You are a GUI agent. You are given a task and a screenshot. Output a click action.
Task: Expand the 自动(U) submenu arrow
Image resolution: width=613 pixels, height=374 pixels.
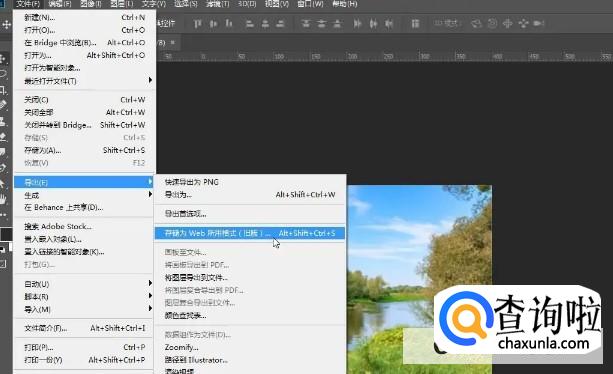click(150, 283)
